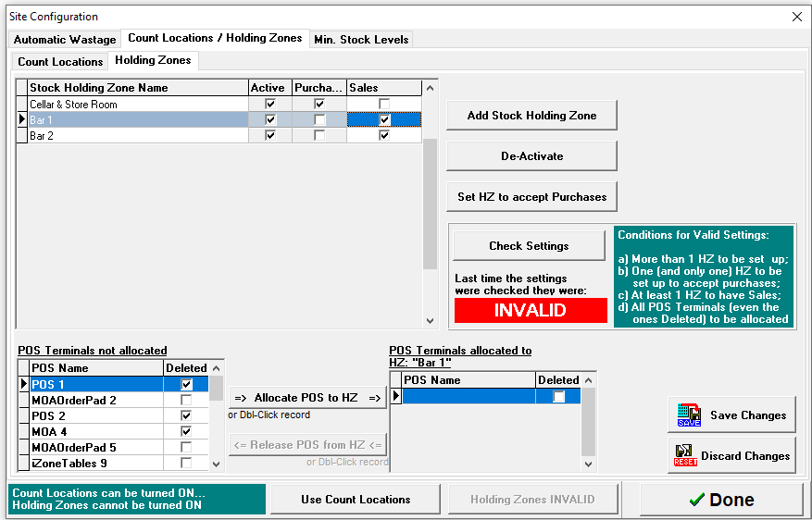Uncheck the Active checkbox for Bar 1
The height and width of the screenshot is (520, 812).
tap(270, 120)
